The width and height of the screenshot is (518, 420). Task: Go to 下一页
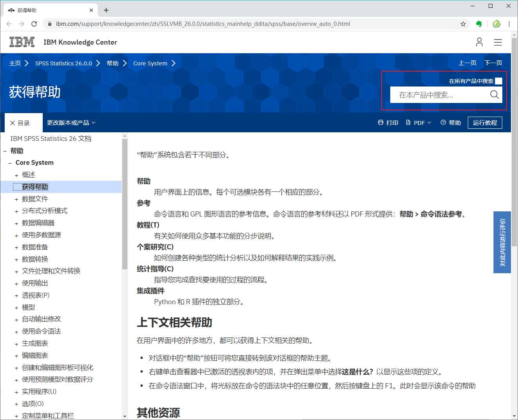coord(493,63)
